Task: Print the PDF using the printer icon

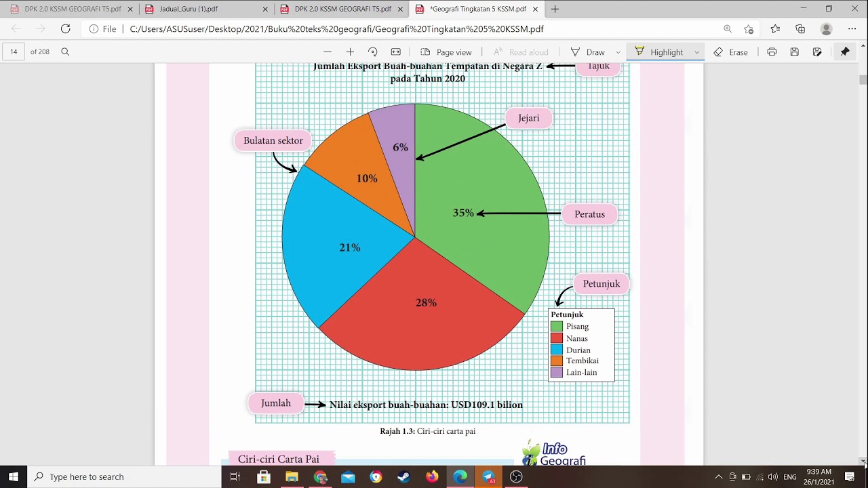Action: point(772,52)
